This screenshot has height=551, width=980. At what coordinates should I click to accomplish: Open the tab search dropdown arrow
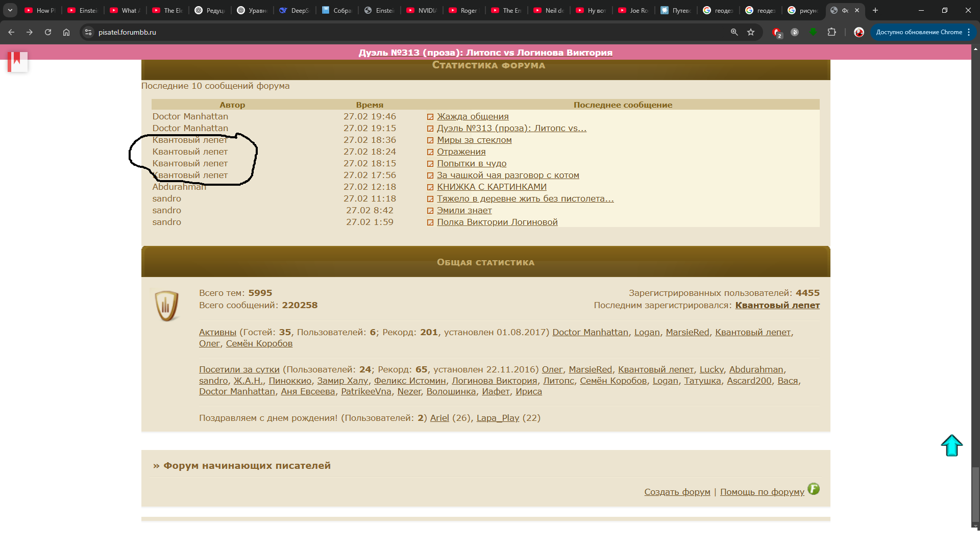click(x=10, y=10)
